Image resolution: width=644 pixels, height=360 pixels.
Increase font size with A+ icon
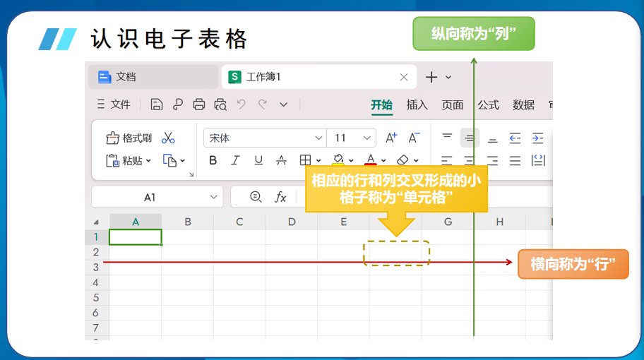tap(391, 138)
